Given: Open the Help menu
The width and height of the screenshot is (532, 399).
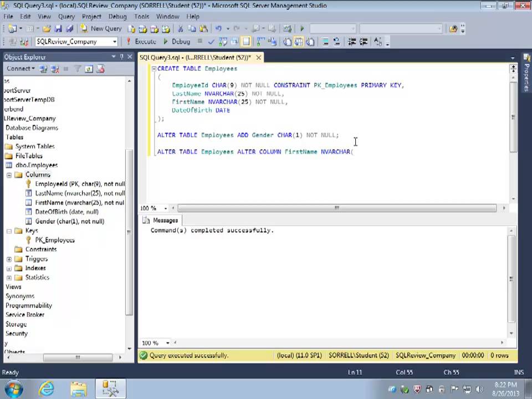Looking at the screenshot, I should tap(193, 17).
